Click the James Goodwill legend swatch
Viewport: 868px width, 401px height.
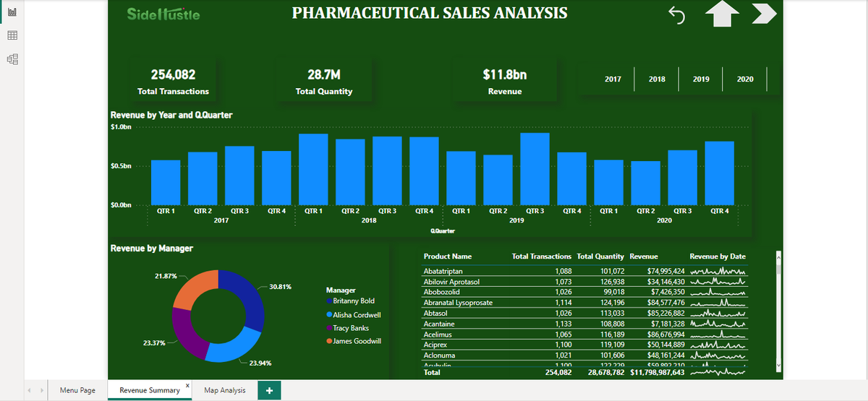[330, 341]
